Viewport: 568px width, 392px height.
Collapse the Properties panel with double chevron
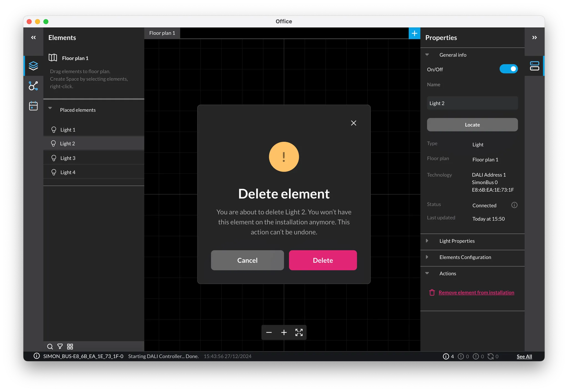pos(534,37)
